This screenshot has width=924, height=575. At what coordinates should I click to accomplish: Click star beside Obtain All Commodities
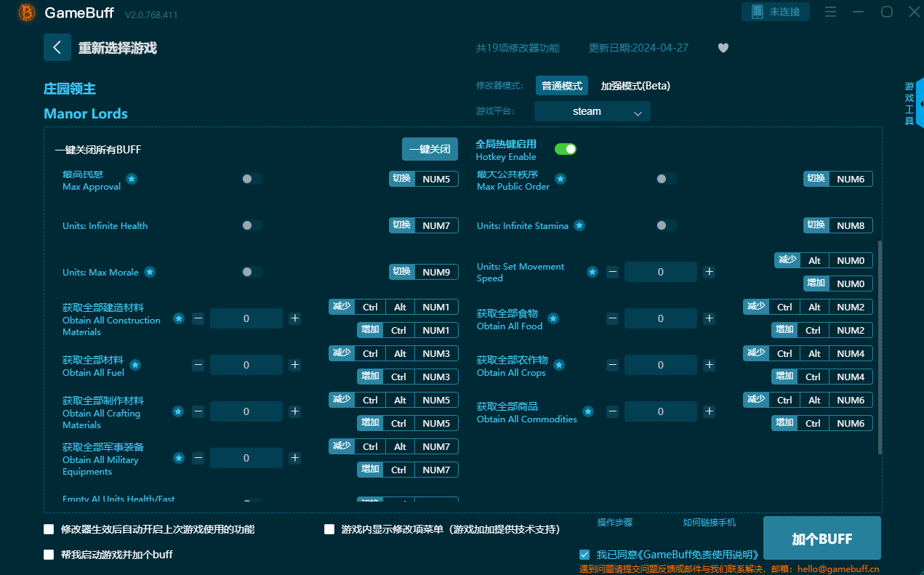coord(588,411)
